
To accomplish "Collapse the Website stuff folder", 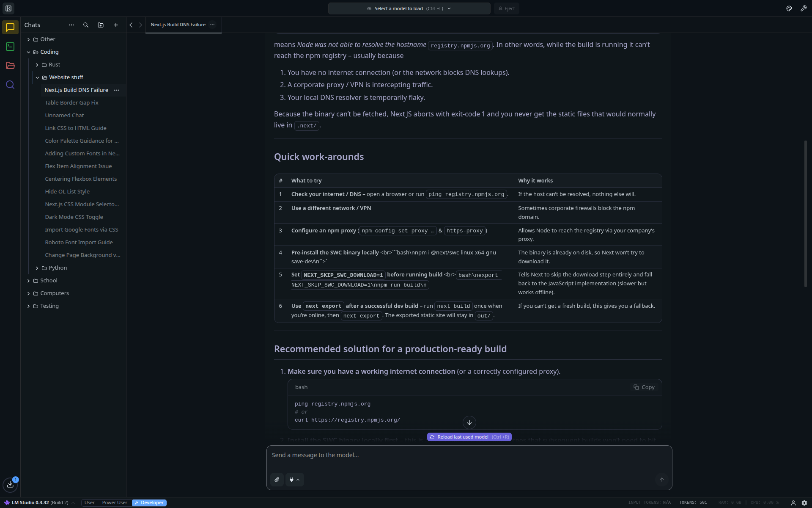I will click(38, 77).
